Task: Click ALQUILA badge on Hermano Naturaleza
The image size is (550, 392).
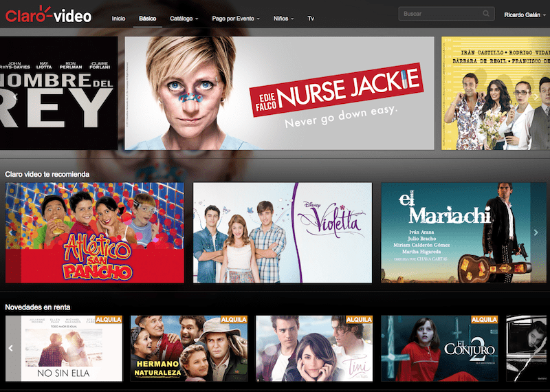Action: (x=234, y=319)
